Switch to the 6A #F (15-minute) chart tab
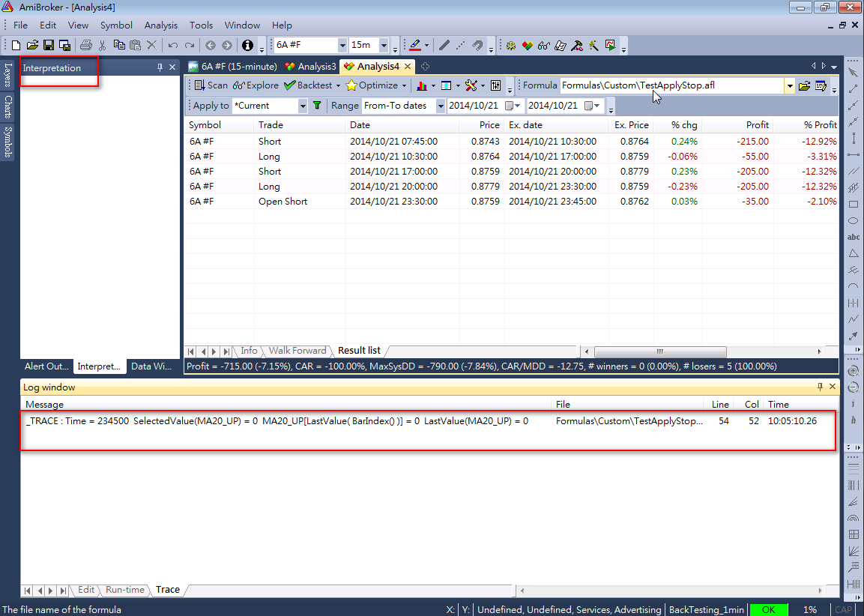This screenshot has width=864, height=616. pyautogui.click(x=232, y=67)
